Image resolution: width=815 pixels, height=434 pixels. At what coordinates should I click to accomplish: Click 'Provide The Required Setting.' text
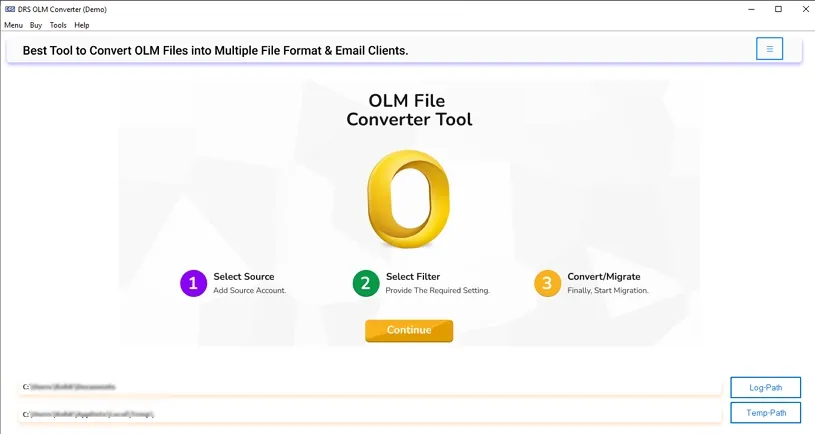point(438,291)
